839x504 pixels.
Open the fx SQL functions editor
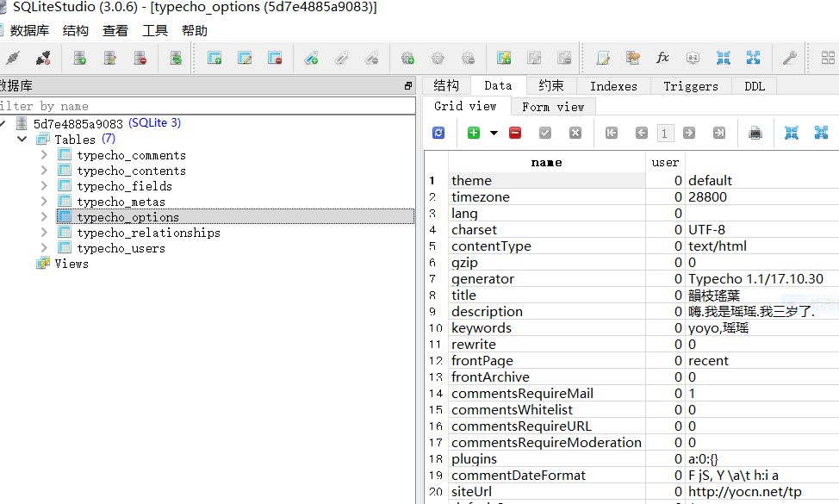pyautogui.click(x=662, y=58)
